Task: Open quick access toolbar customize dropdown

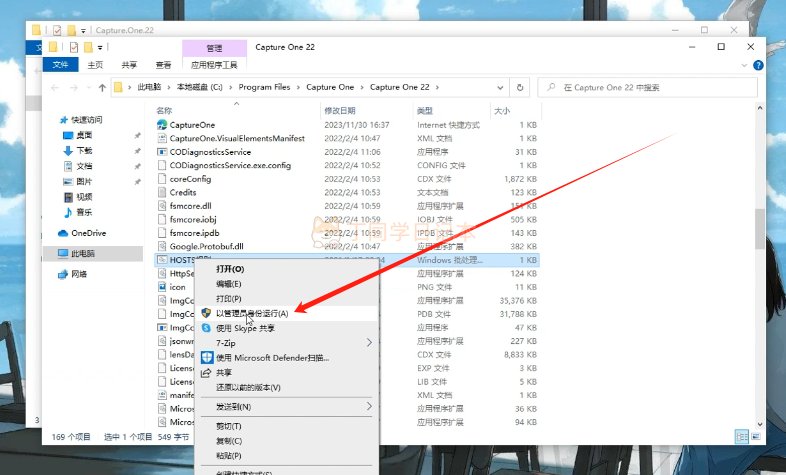Action: [100, 48]
